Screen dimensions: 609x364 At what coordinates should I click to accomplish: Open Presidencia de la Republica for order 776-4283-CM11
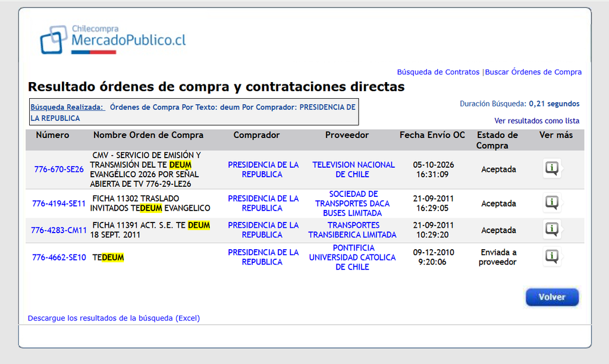click(x=263, y=230)
